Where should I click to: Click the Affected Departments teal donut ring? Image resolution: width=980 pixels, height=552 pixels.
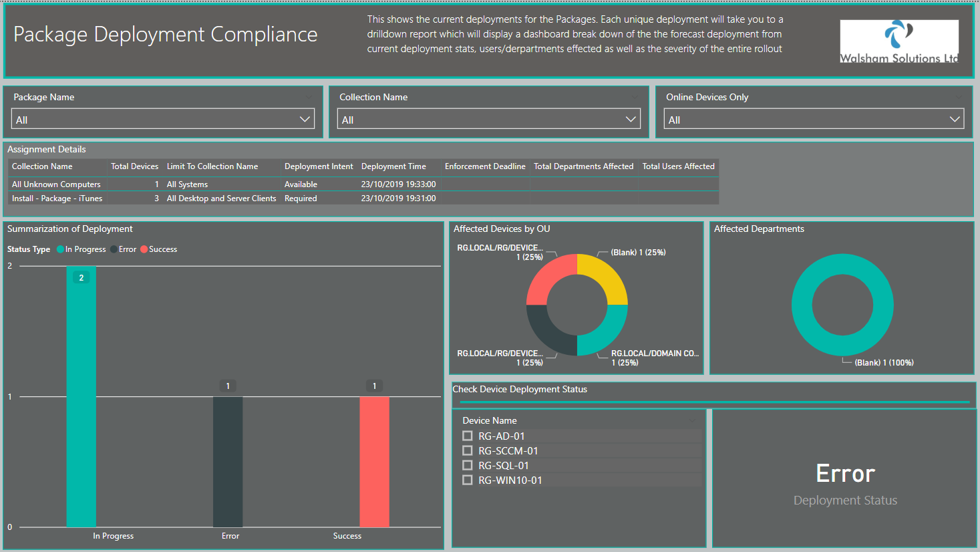pos(842,305)
